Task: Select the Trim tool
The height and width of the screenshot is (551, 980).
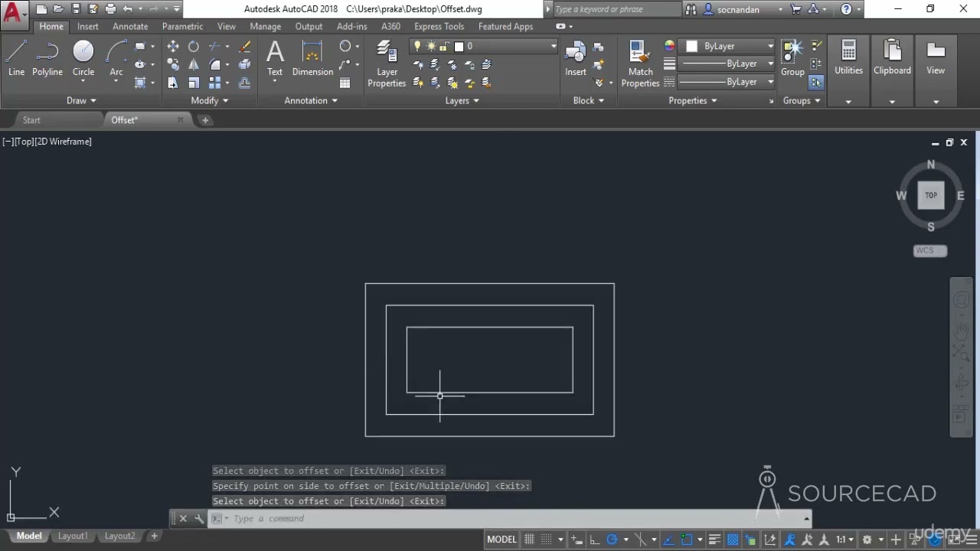Action: pos(215,47)
